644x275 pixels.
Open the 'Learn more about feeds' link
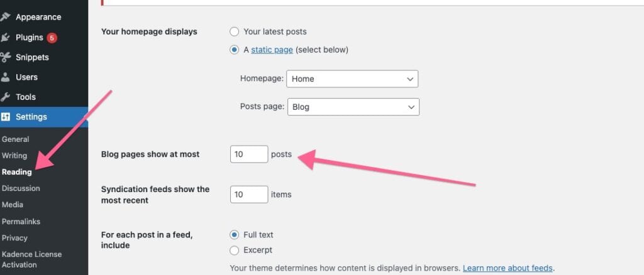508,268
